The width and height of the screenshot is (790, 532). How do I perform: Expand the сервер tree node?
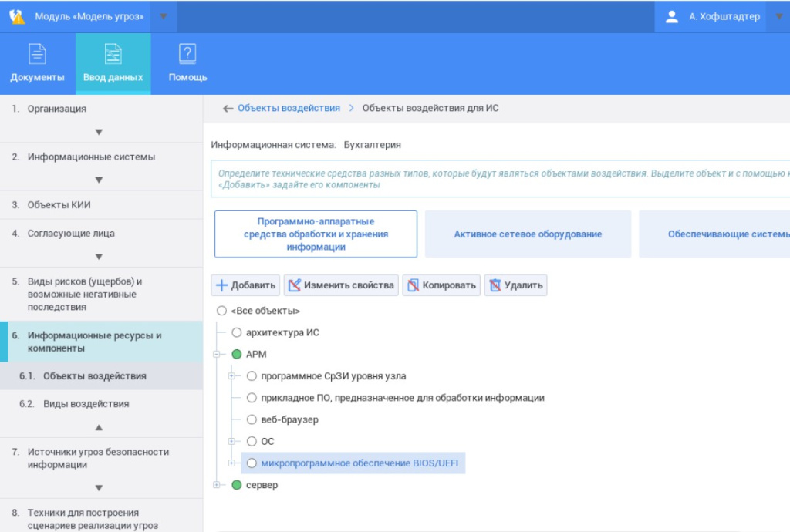click(x=217, y=485)
